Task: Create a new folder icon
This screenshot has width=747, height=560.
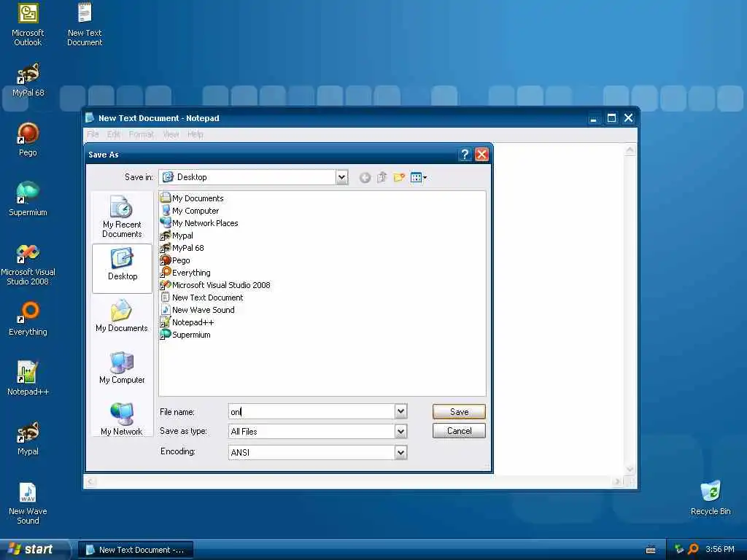Action: (399, 178)
